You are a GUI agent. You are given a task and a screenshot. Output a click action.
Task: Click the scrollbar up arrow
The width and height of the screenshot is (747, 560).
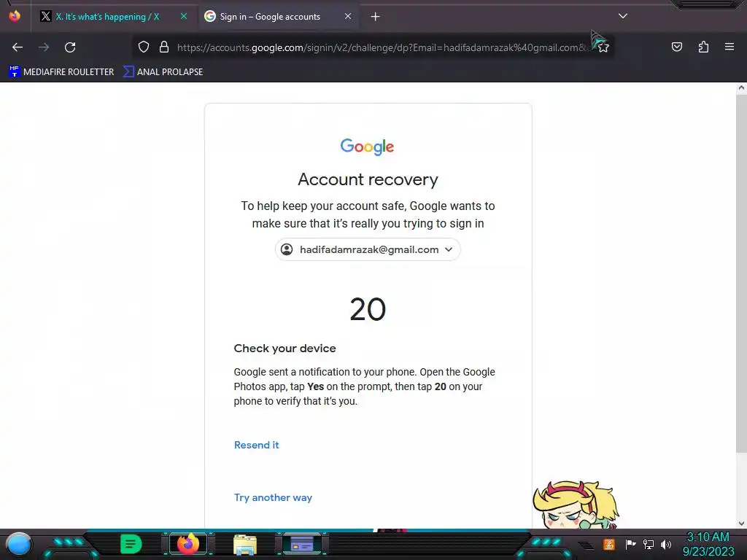coord(741,87)
